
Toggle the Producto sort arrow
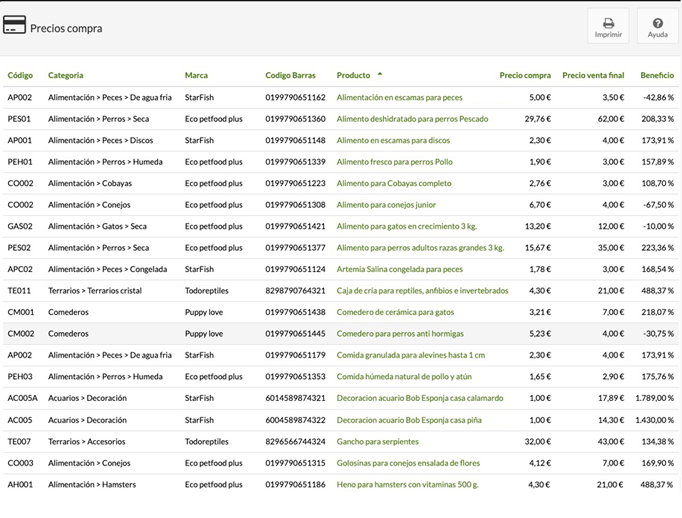click(380, 75)
